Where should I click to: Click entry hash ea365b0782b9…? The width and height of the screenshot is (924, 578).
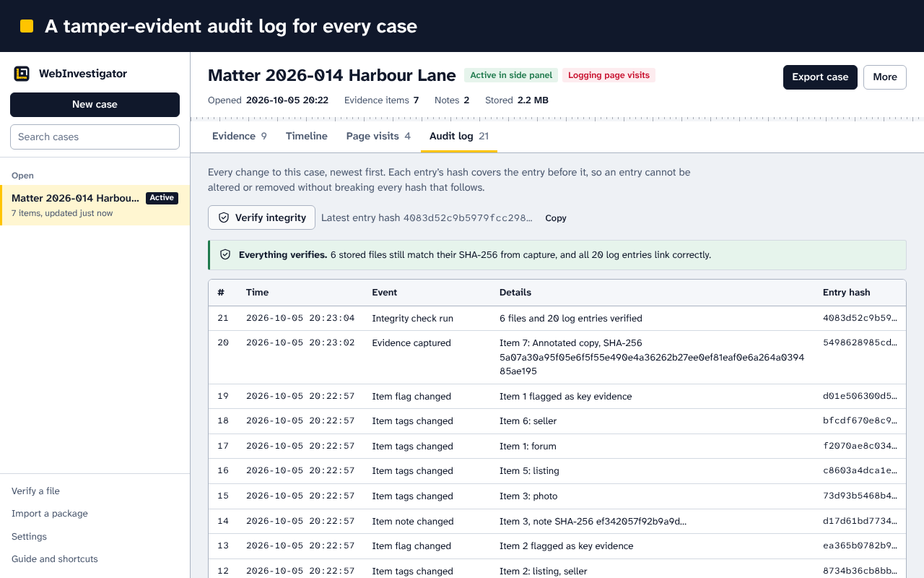[860, 546]
